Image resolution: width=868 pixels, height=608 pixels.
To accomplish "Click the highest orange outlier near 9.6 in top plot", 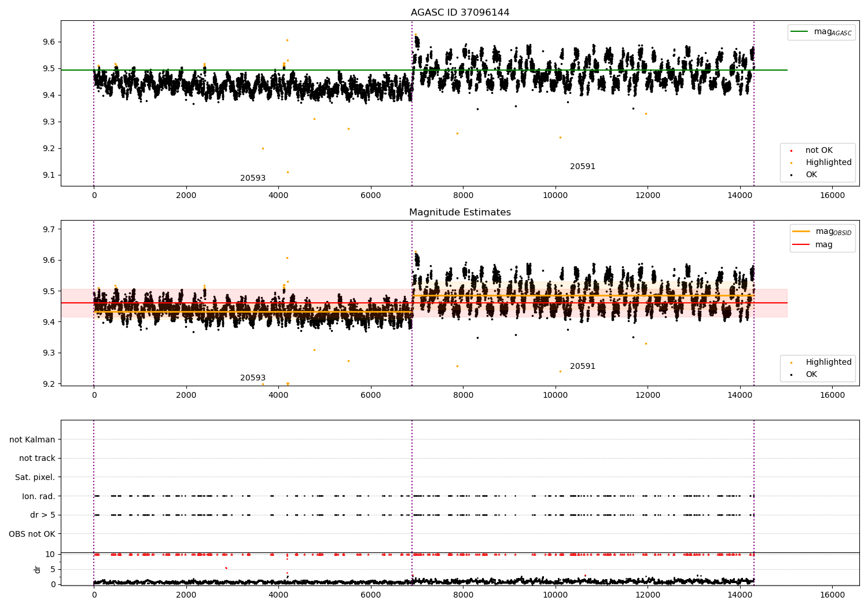I will pyautogui.click(x=287, y=40).
